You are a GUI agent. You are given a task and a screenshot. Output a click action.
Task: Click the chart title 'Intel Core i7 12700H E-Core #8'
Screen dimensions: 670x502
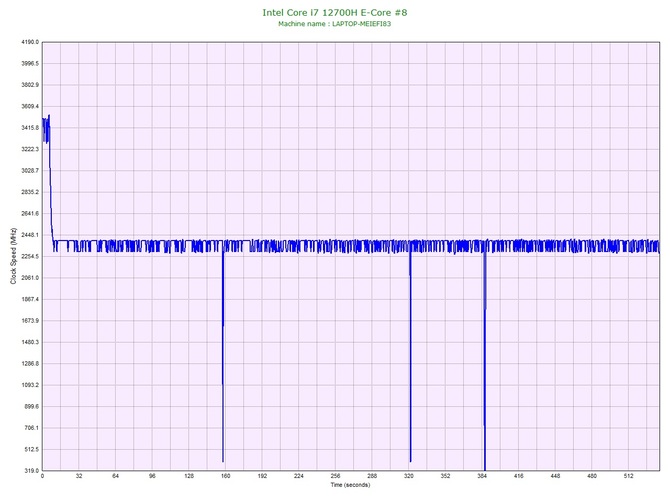pos(335,12)
